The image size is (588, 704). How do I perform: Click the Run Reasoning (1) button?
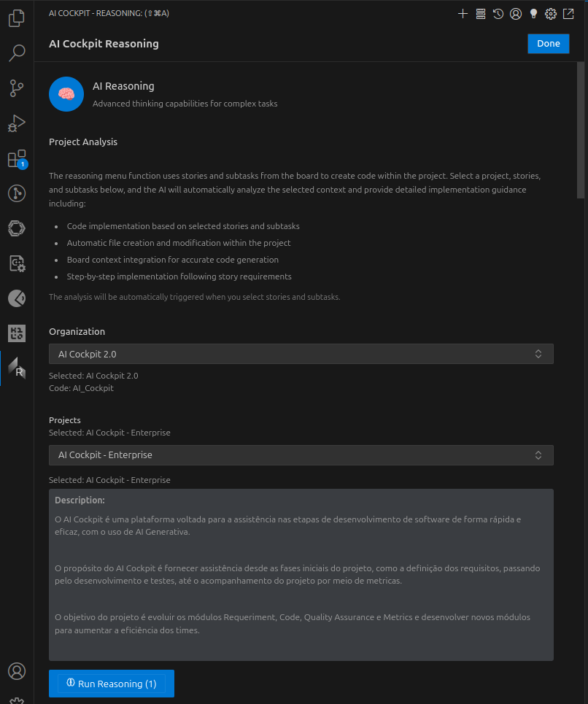click(x=112, y=684)
